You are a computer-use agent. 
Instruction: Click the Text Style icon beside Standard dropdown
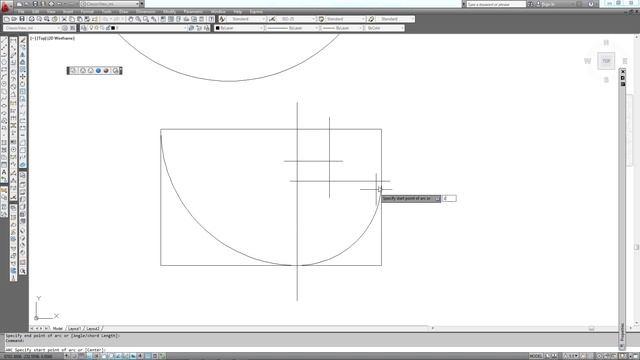point(222,19)
